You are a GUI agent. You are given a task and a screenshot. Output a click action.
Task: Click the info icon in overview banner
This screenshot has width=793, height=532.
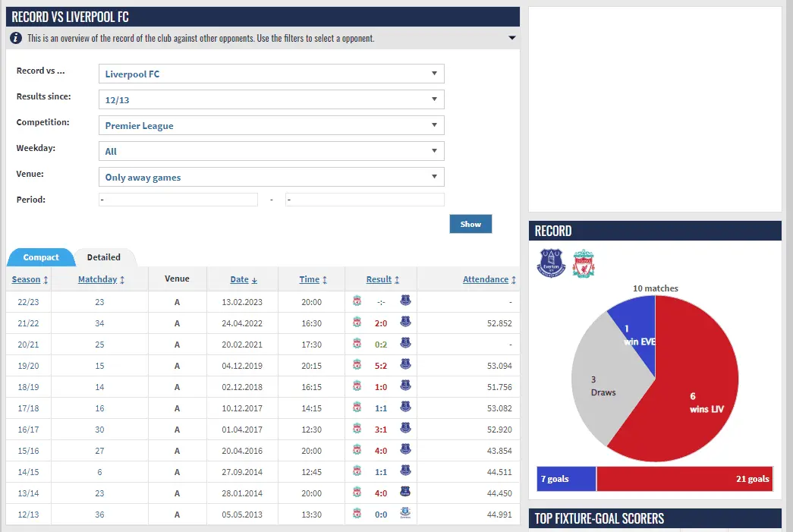pos(16,38)
